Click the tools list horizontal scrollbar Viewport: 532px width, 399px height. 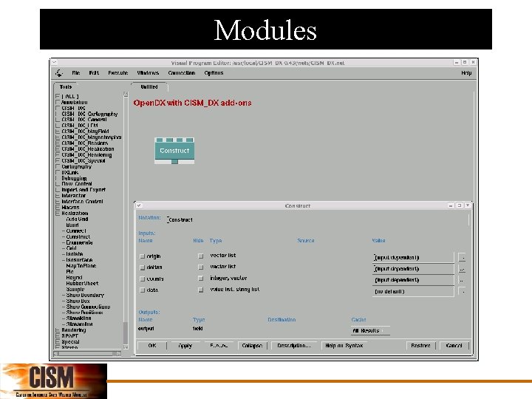click(x=87, y=353)
